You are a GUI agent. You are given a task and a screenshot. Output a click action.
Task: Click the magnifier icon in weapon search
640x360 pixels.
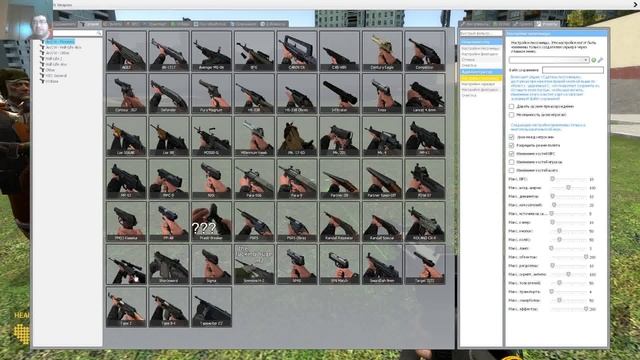tap(98, 33)
